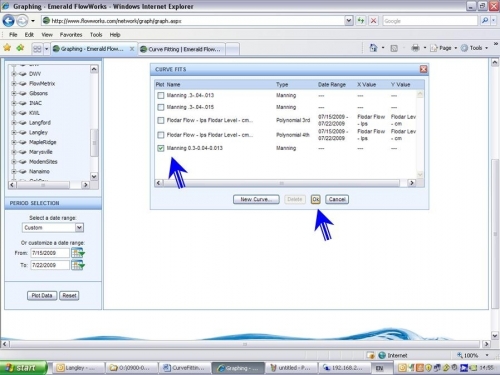Open the Edit menu
The width and height of the screenshot is (500, 375).
(x=29, y=35)
